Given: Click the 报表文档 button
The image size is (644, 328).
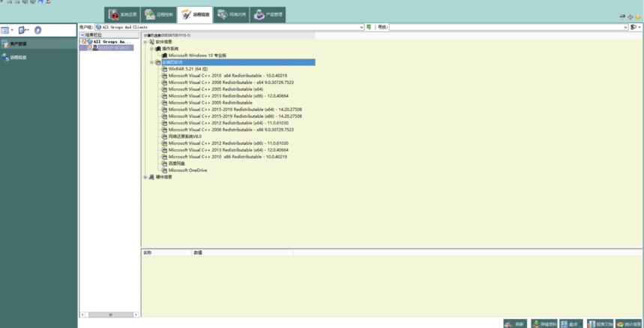Looking at the screenshot, I should point(600,324).
